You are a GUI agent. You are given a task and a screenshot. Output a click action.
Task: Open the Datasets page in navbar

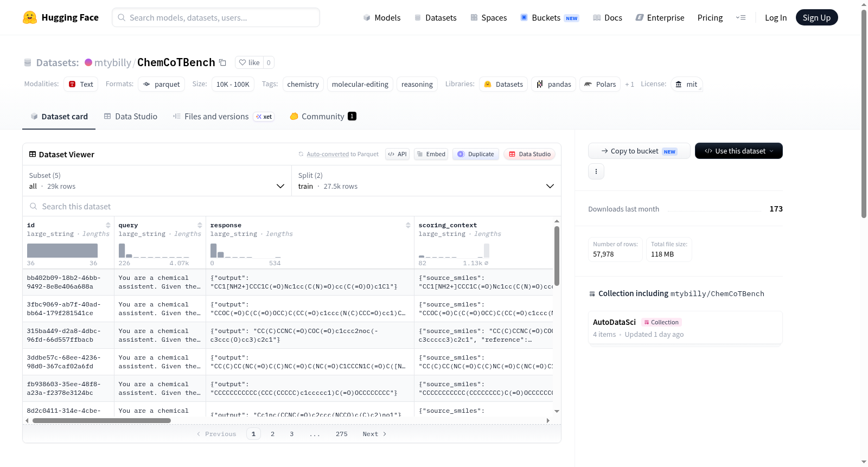436,17
